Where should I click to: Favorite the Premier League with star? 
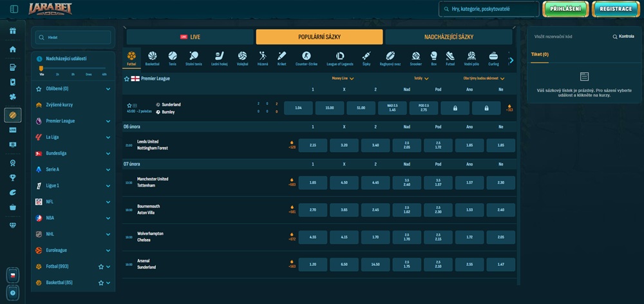click(127, 79)
